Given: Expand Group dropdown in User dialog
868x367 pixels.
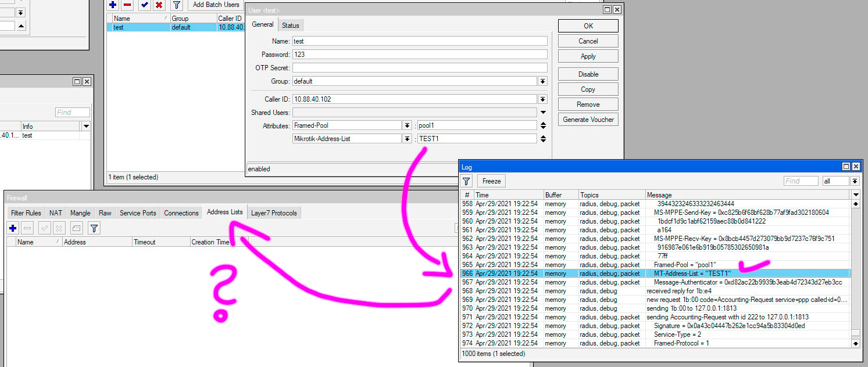Looking at the screenshot, I should pos(542,81).
